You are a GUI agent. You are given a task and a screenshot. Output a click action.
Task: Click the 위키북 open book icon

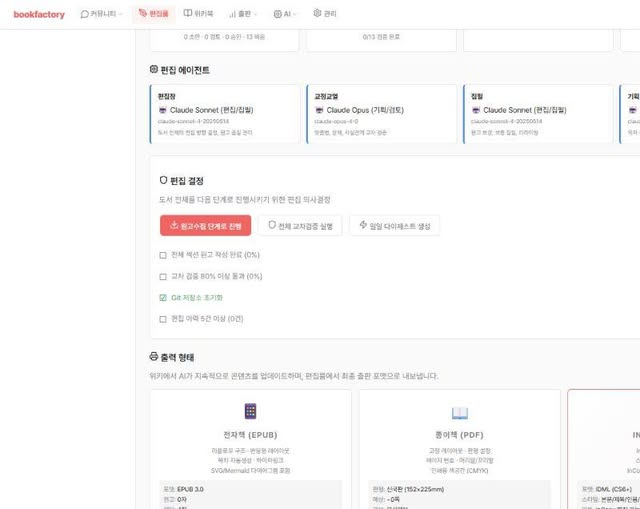tap(187, 13)
